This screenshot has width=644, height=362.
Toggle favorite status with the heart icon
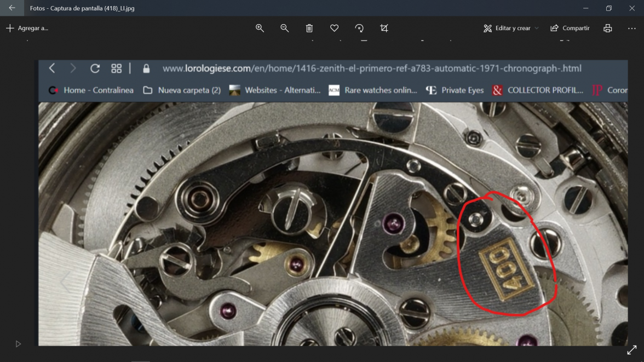click(x=334, y=28)
